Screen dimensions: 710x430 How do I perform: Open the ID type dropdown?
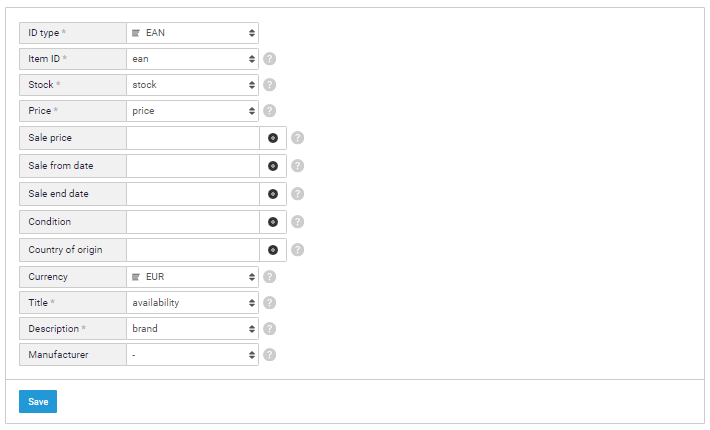[x=192, y=33]
